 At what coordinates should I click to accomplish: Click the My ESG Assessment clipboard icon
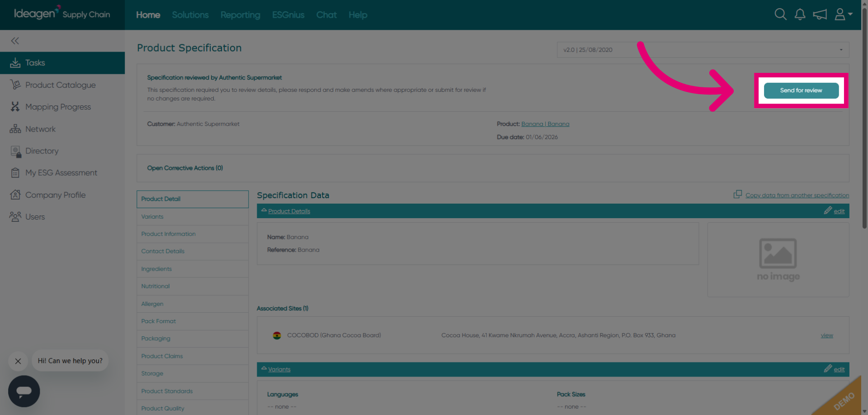tap(15, 173)
